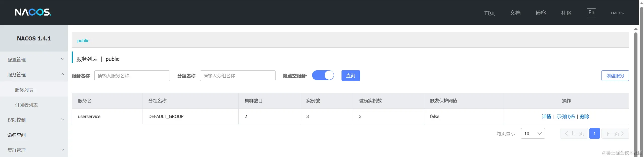Select the public namespace tab
This screenshot has width=644, height=157.
coord(83,40)
